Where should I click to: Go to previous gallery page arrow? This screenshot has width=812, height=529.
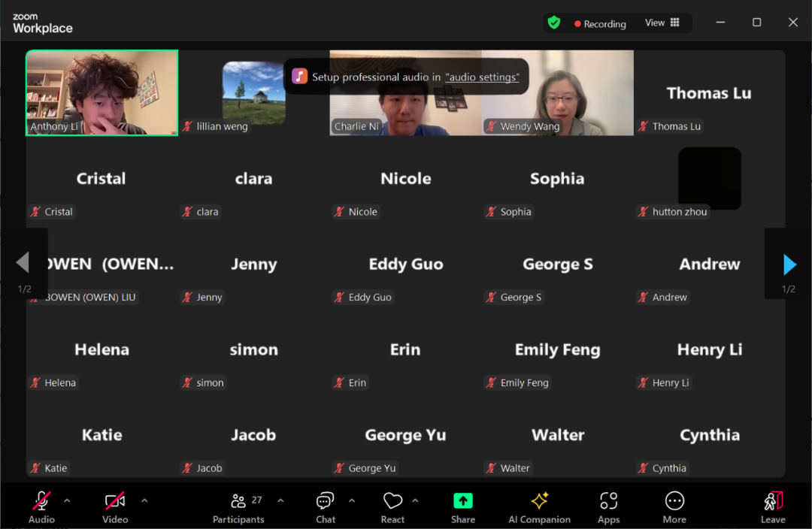(23, 262)
